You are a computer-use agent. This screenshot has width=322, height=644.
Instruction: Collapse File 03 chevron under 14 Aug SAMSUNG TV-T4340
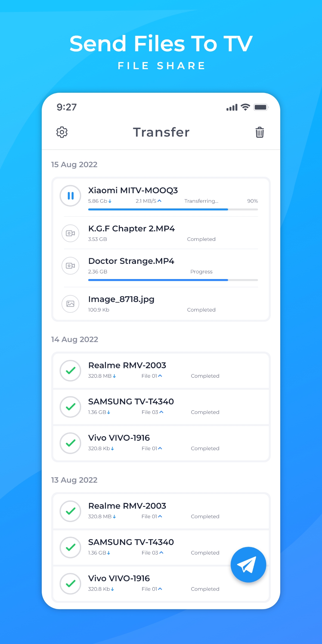point(161,412)
